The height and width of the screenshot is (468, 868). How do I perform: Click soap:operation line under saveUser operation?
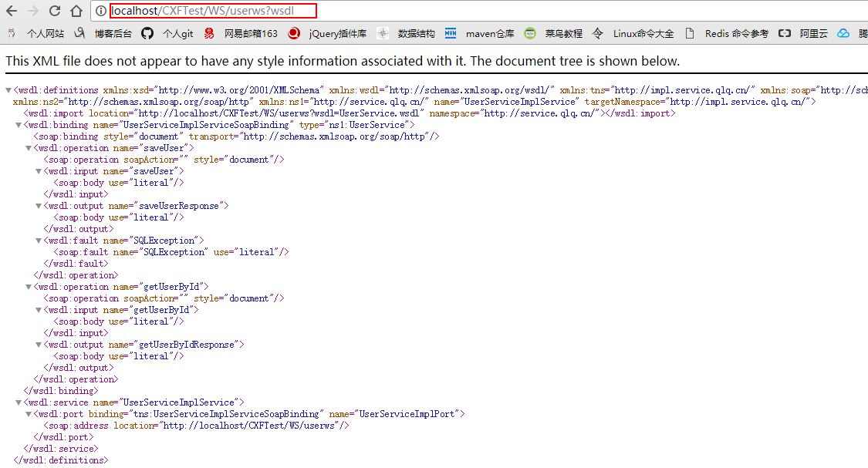(164, 160)
